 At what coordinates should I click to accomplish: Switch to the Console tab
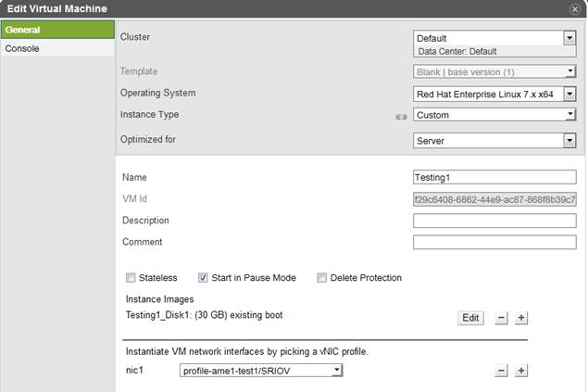(22, 48)
